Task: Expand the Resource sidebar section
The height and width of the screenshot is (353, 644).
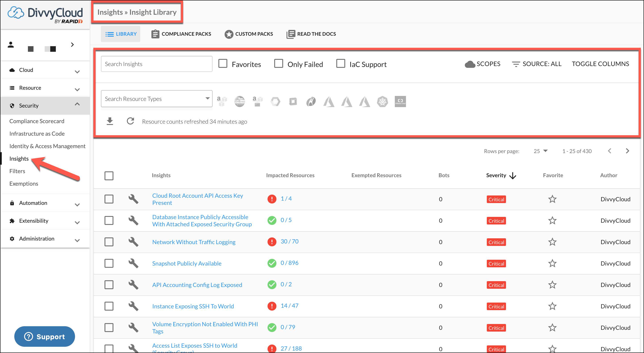Action: (x=45, y=88)
